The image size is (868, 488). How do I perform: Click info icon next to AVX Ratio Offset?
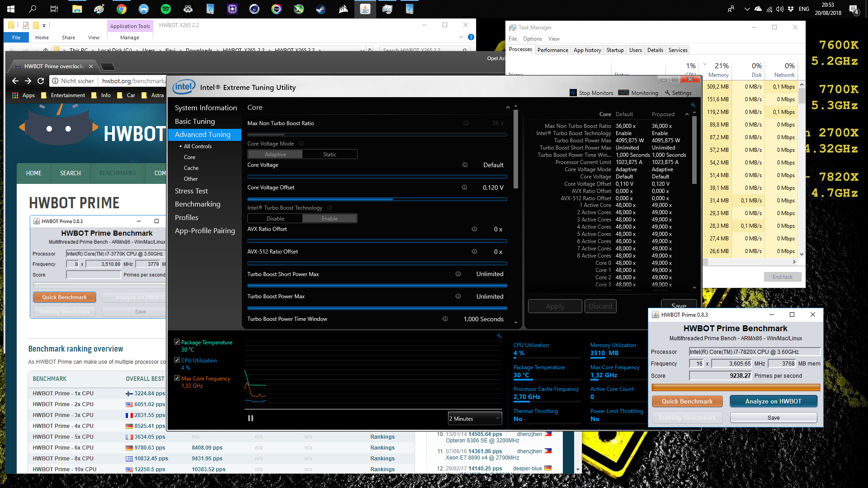[x=474, y=229]
